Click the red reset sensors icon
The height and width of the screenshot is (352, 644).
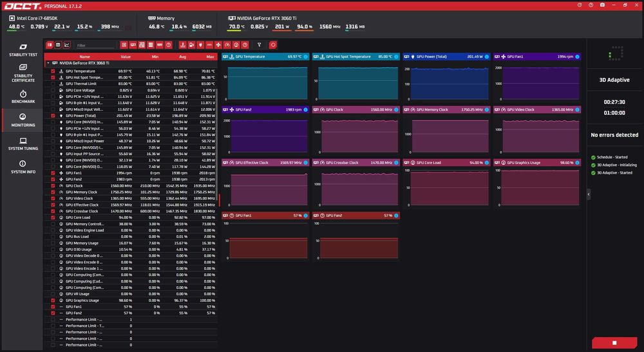[272, 44]
